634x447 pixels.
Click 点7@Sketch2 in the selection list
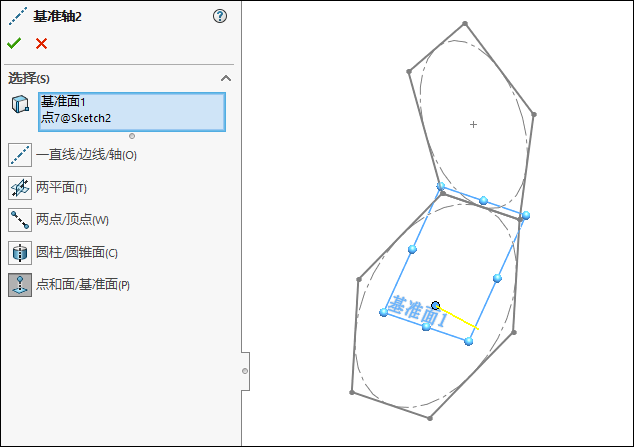76,118
